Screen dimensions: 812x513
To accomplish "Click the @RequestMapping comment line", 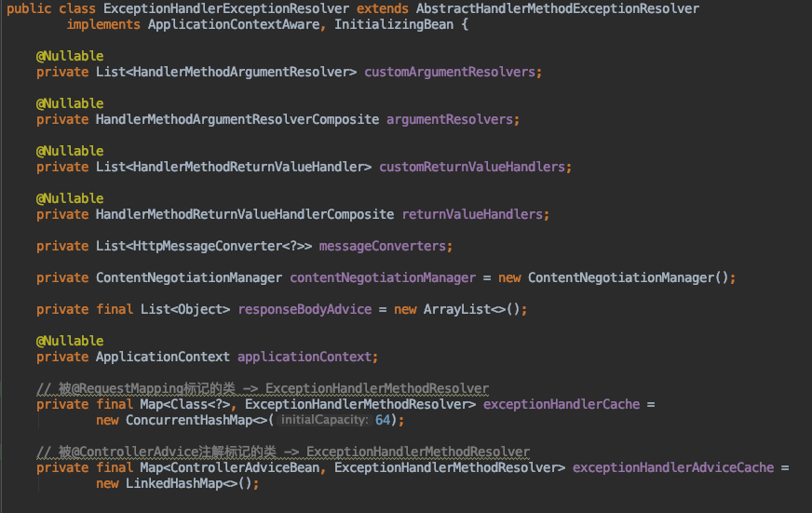I will click(262, 388).
